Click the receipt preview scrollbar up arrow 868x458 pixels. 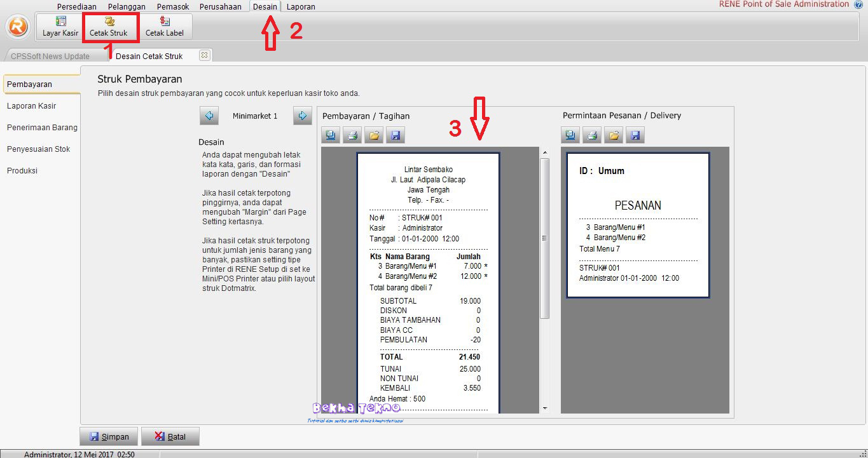(544, 152)
